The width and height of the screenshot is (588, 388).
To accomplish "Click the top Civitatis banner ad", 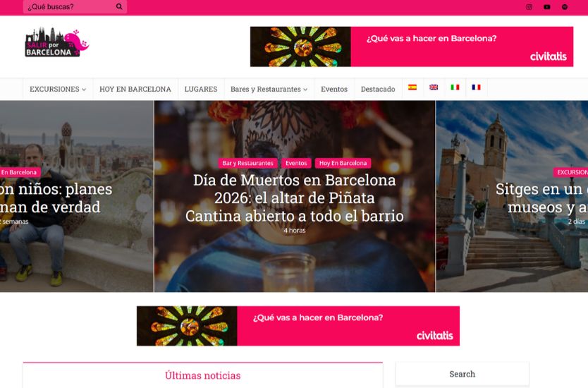I will (x=411, y=47).
